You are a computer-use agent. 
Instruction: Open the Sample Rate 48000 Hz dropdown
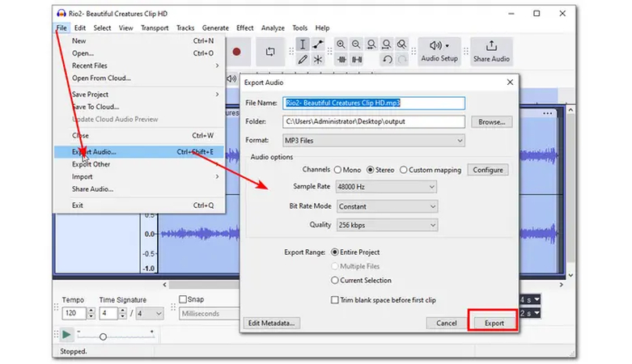386,187
